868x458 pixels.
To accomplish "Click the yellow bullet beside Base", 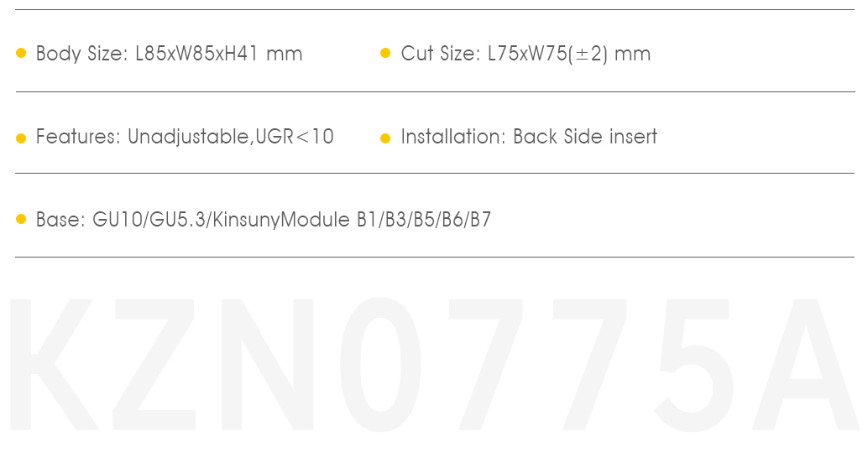I will pyautogui.click(x=21, y=220).
